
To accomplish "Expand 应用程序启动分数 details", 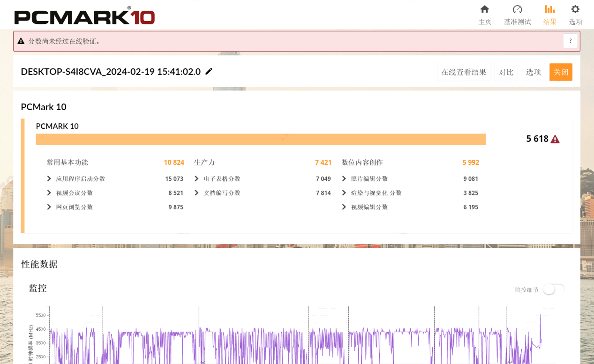I will [49, 179].
